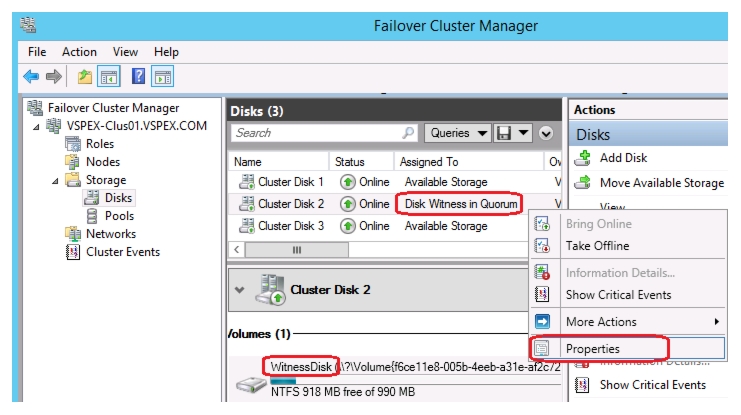
Task: Click the save query floppy disk icon
Action: click(504, 133)
